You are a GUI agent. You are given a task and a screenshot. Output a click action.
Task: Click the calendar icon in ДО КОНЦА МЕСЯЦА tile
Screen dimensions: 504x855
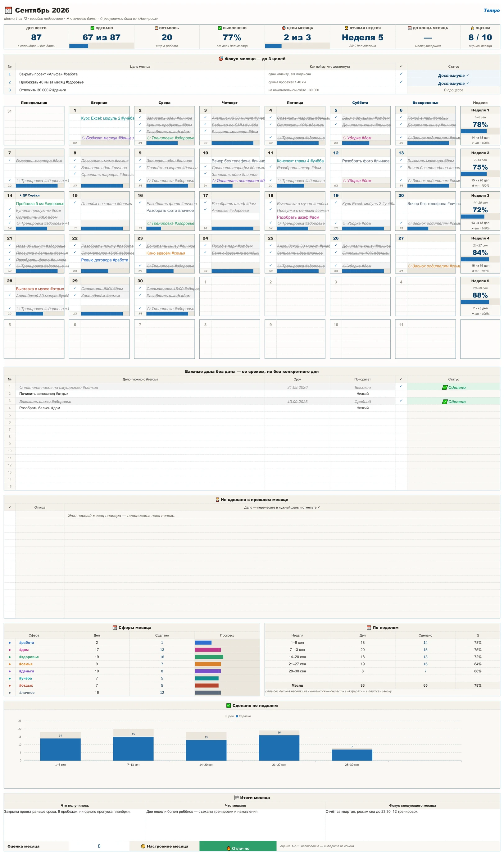tap(410, 28)
